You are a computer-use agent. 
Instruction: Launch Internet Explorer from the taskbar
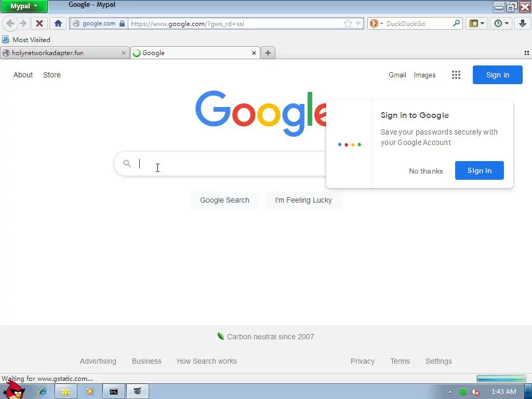tap(43, 391)
